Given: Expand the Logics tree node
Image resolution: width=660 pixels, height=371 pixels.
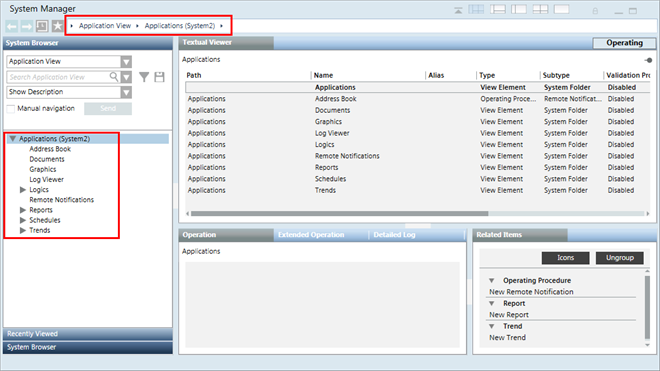Looking at the screenshot, I should point(23,190).
